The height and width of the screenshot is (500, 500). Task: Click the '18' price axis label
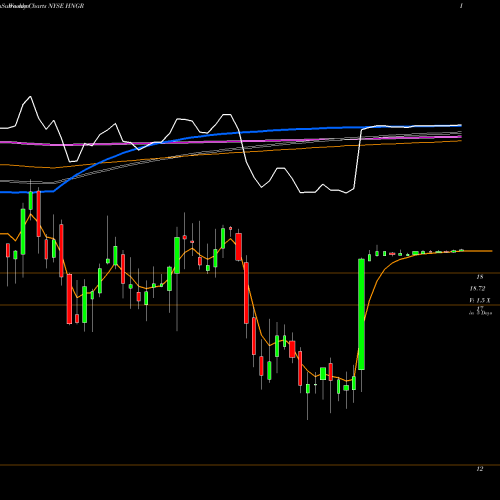point(480,277)
